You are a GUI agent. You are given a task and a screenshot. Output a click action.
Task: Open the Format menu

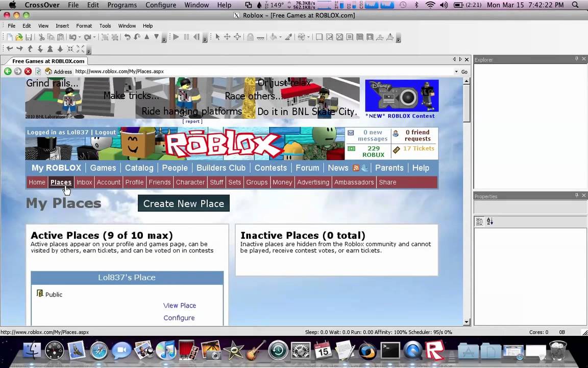[x=84, y=26]
